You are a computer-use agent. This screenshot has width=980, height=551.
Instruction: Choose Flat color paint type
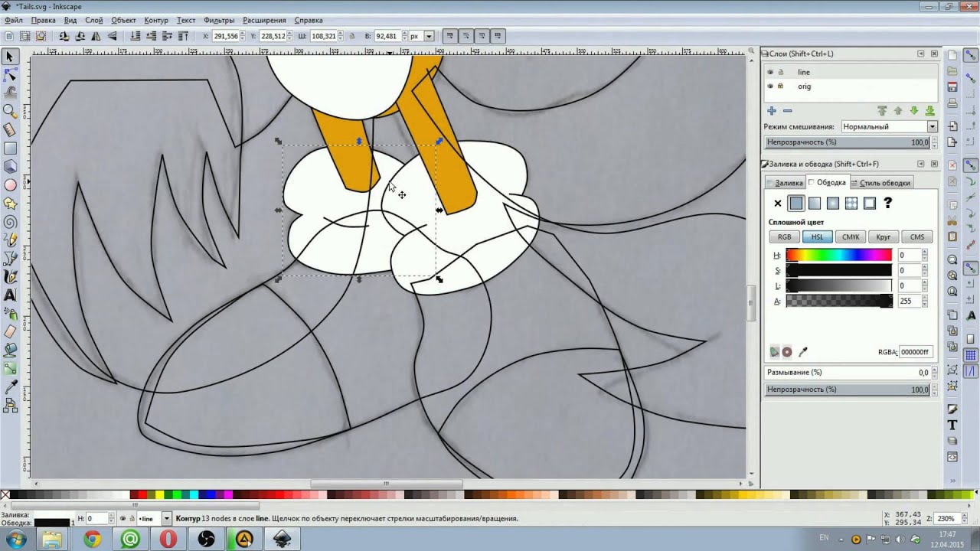pos(796,204)
